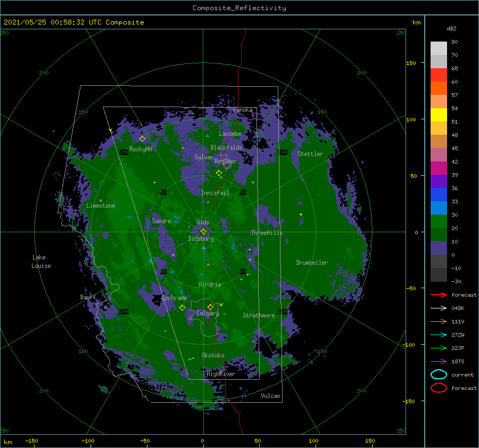This screenshot has height=448, width=479.
Task: Choose the purple 36–39 dBZ color swatch
Action: [x=439, y=181]
